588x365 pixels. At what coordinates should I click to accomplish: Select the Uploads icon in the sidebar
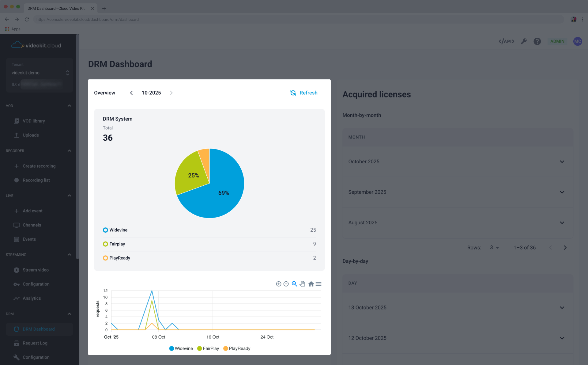pyautogui.click(x=17, y=135)
